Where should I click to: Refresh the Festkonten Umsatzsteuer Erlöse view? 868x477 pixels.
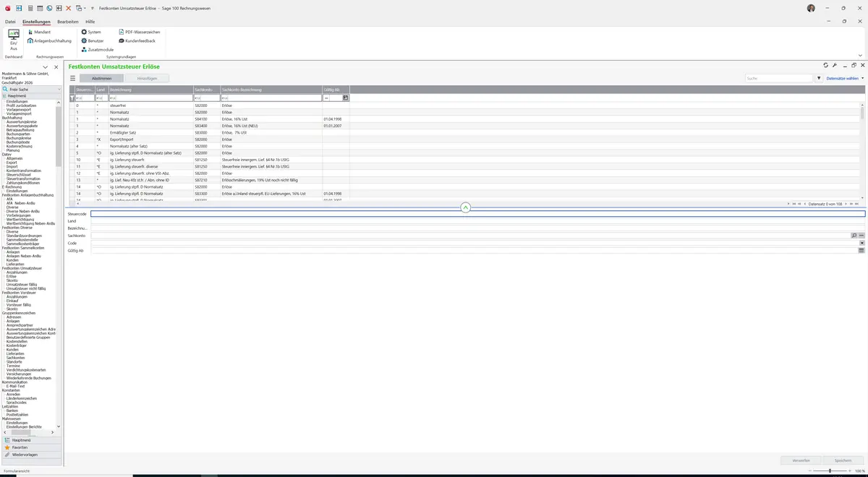click(x=825, y=65)
